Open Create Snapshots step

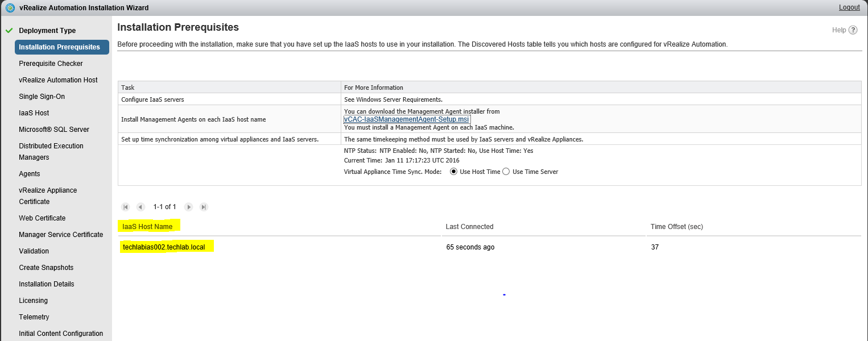pyautogui.click(x=45, y=268)
